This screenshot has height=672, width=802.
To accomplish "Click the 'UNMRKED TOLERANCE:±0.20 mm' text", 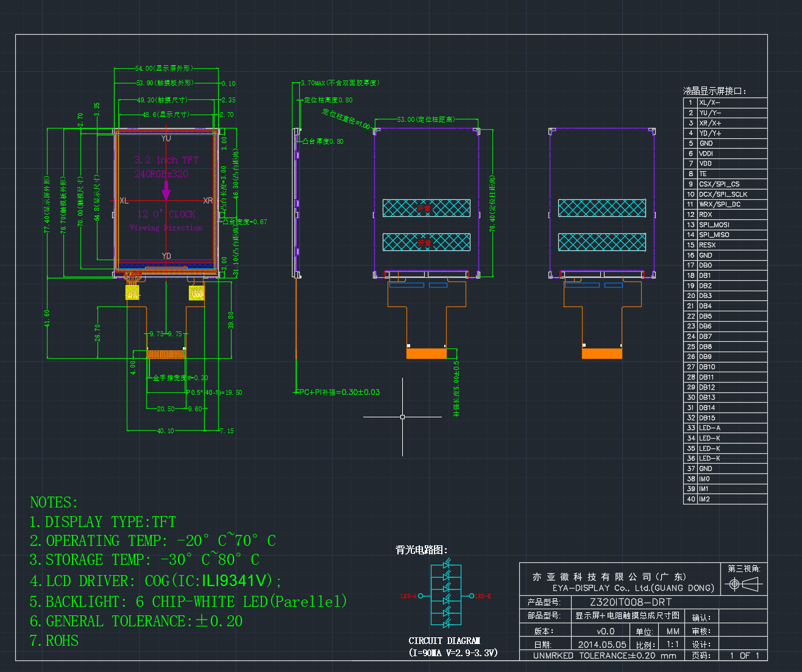I will (605, 656).
